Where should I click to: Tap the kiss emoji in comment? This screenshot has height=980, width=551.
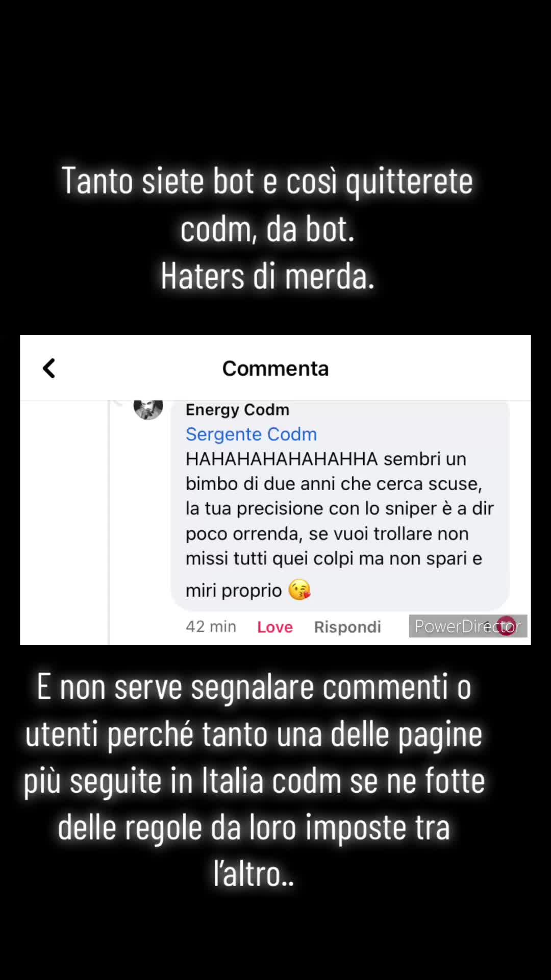coord(299,590)
